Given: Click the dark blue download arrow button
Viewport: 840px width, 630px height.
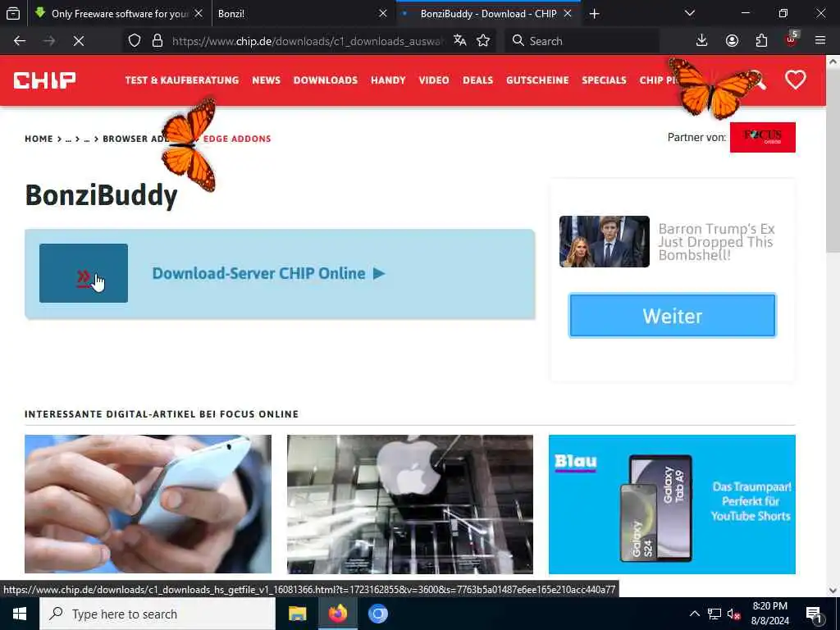Looking at the screenshot, I should tap(84, 273).
